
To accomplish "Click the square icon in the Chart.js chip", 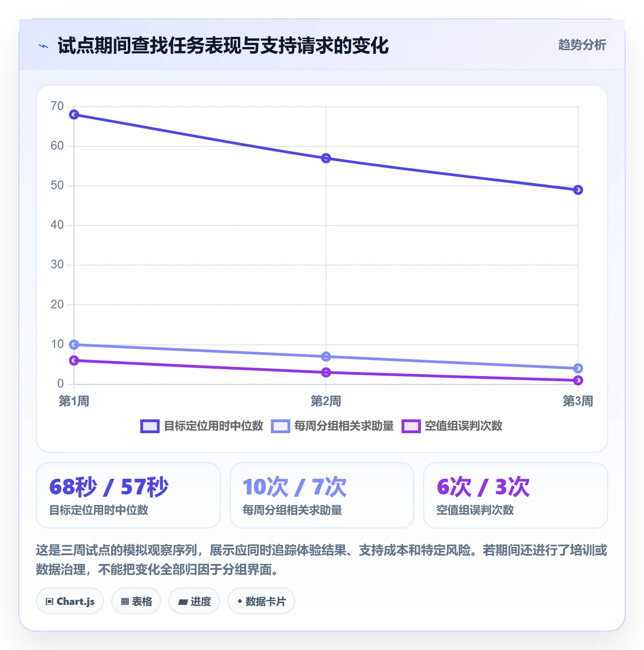I will click(50, 602).
